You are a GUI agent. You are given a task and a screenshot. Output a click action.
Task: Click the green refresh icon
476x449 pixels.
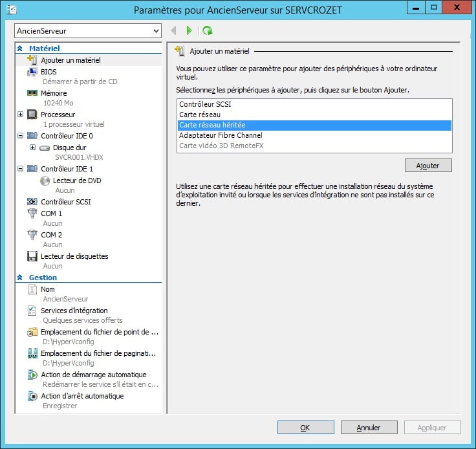pos(208,30)
